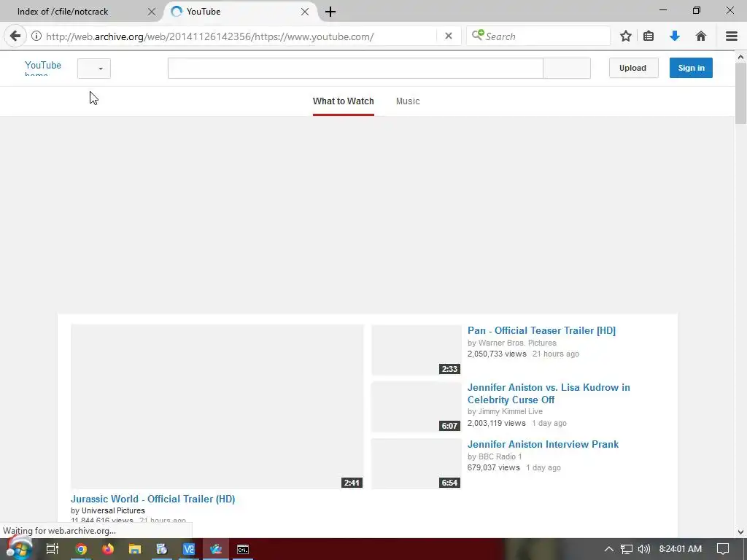Launch Chrome from the taskbar
Screen dimensions: 747x560
click(x=81, y=549)
